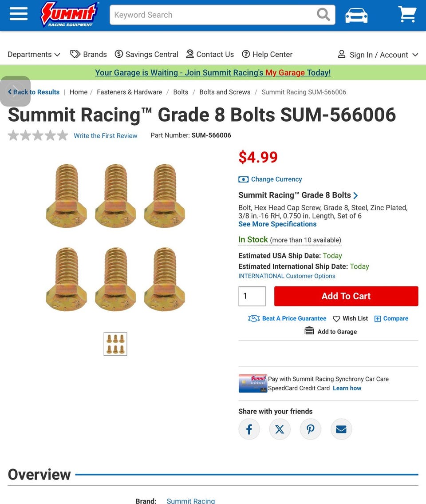The image size is (426, 504).
Task: Share product on X
Action: coord(280,429)
